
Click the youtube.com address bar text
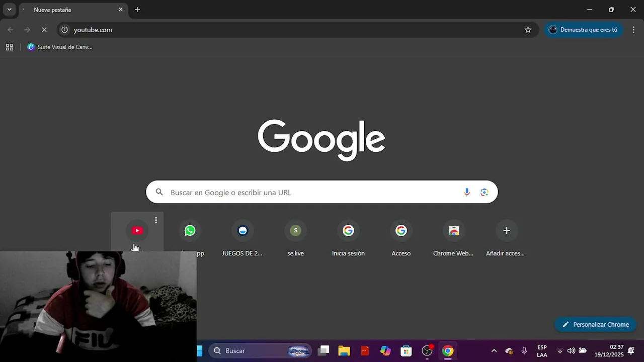coord(93,30)
